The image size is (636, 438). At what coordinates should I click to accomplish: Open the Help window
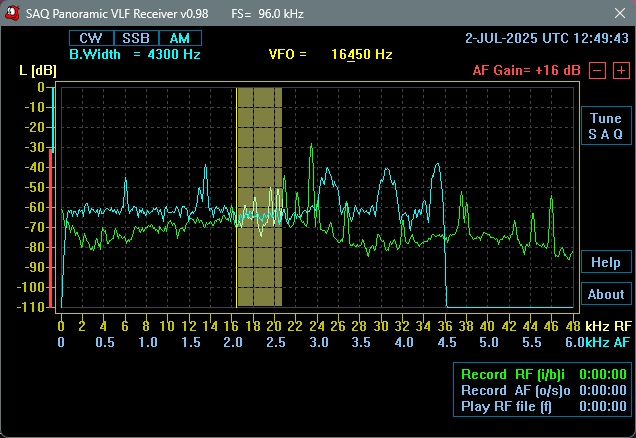[605, 262]
